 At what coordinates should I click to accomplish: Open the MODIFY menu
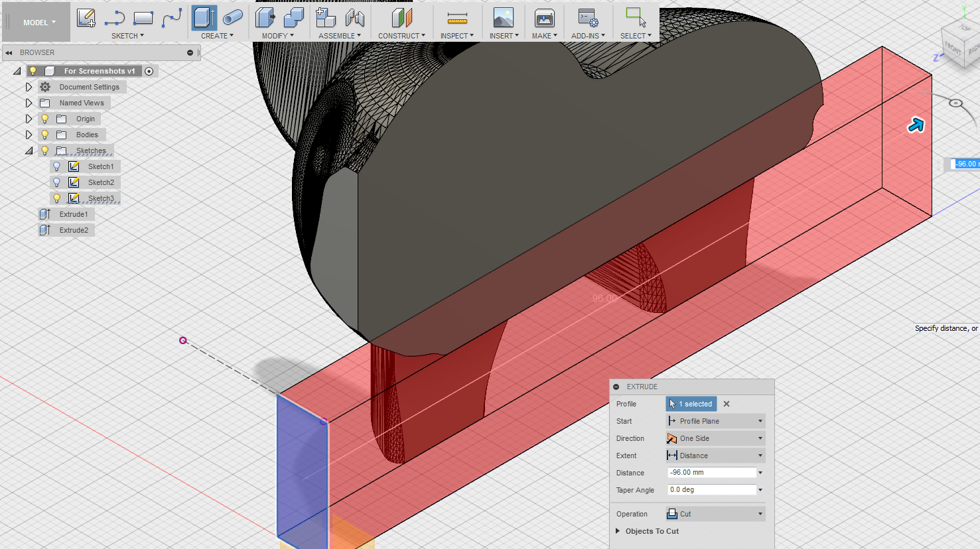[x=277, y=36]
